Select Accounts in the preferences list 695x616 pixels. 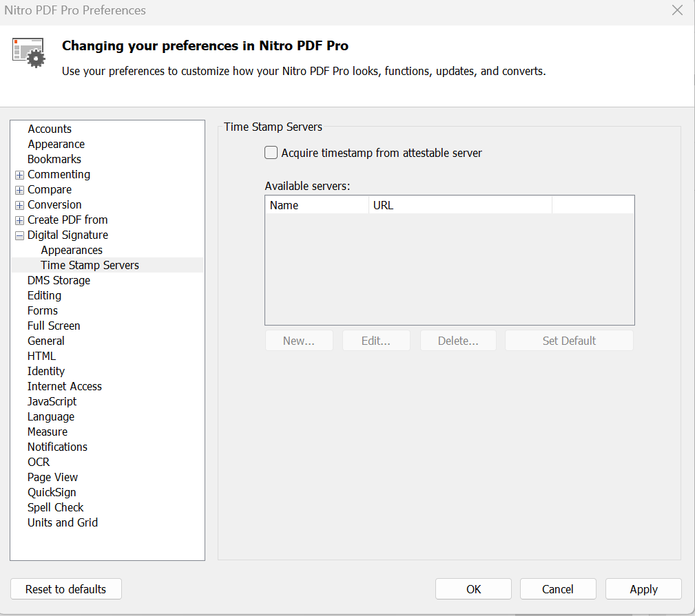50,129
